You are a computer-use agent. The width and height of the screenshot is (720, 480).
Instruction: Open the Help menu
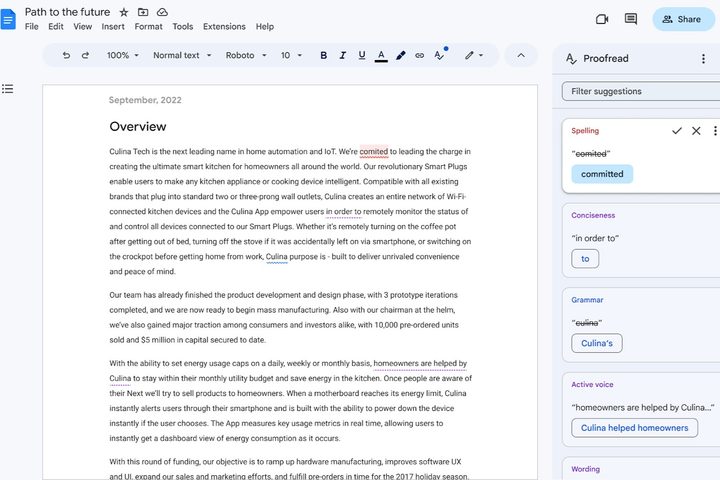(264, 27)
